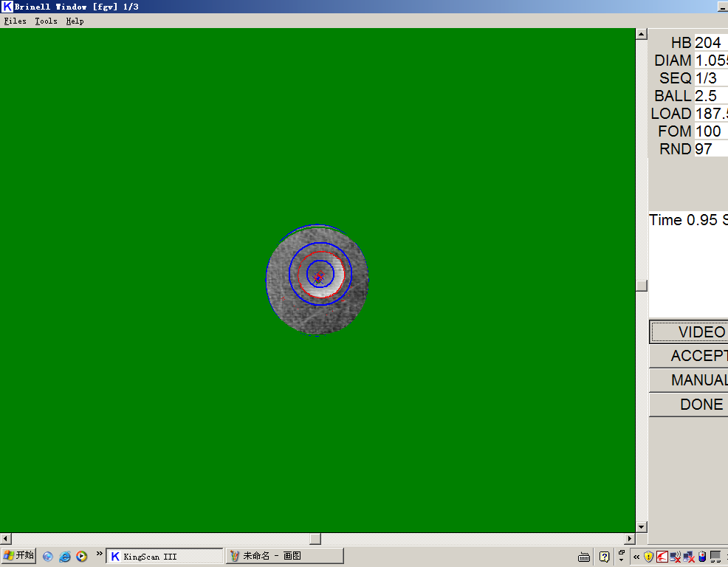728x567 pixels.
Task: Open the yellow security shield tray icon
Action: click(x=648, y=555)
